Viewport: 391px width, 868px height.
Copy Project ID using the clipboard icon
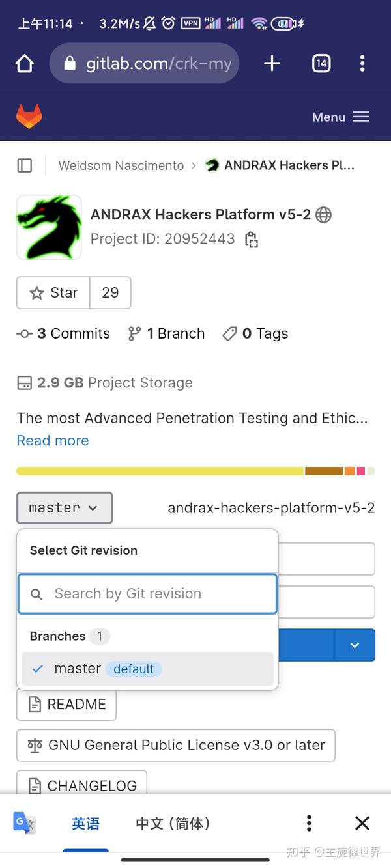[252, 240]
